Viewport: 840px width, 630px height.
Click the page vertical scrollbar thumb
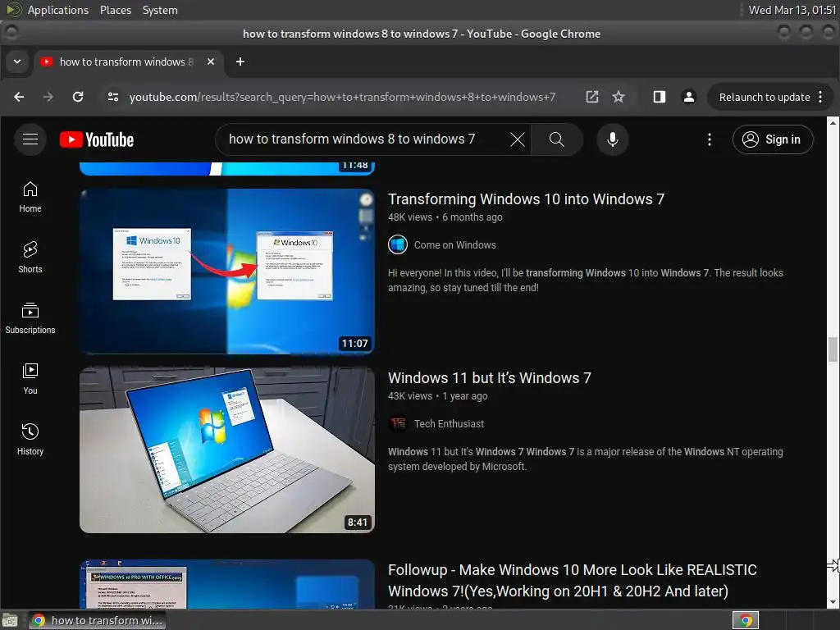pos(833,349)
